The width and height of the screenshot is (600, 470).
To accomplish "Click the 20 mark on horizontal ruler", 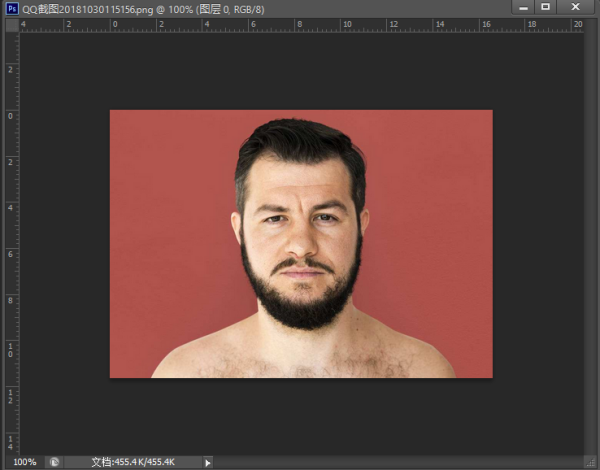I will [576, 23].
